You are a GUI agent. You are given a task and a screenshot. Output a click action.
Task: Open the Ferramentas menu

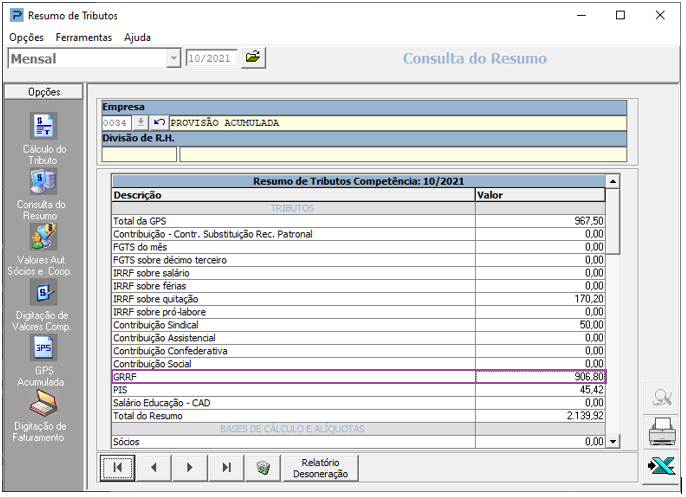tap(84, 38)
